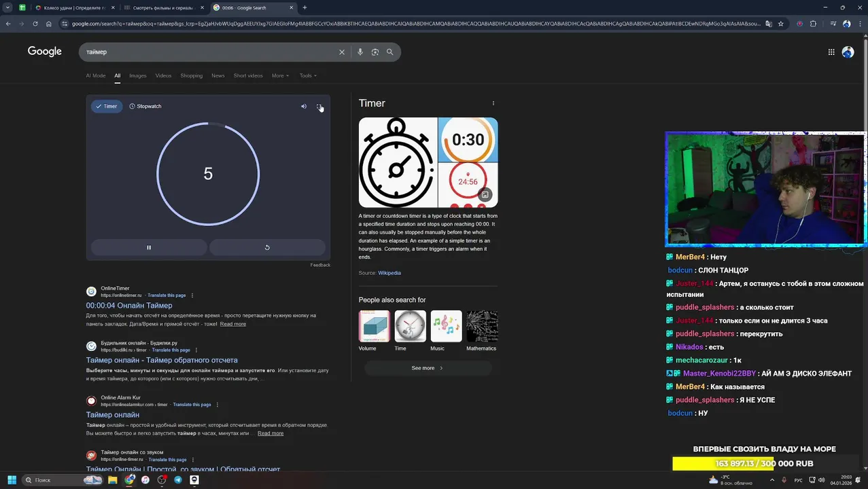The image size is (868, 489).
Task: Expand the More search filters
Action: coord(280,75)
